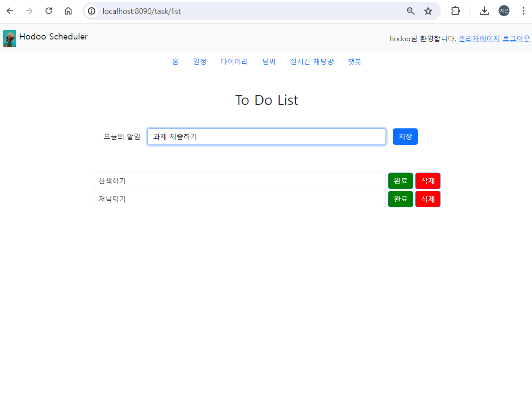Screen dimensions: 532x412
Task: Delete 산책하기 with 삭제 button
Action: point(428,181)
